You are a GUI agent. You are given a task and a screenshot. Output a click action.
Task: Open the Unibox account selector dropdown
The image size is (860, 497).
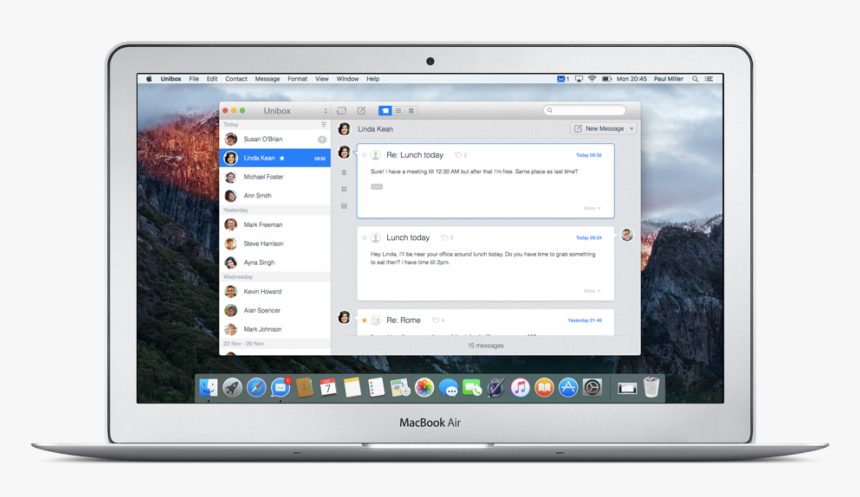pyautogui.click(x=325, y=111)
